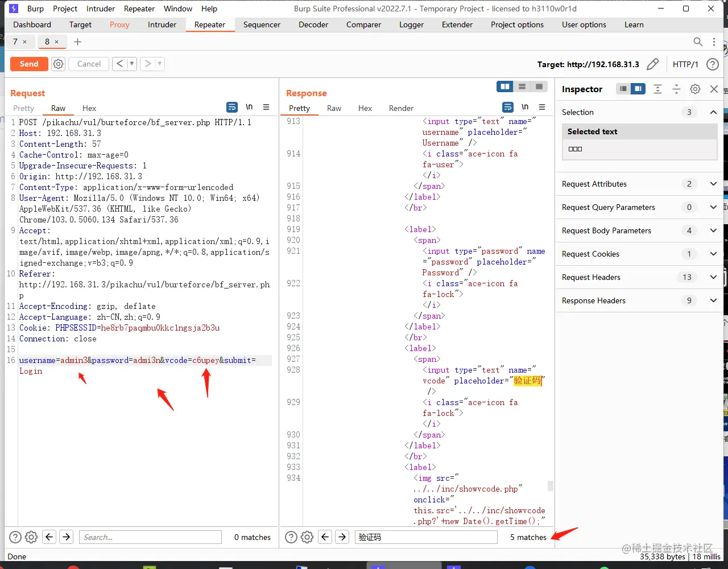Screen dimensions: 728x569
Task: Open Request search help icon
Action: (15, 537)
